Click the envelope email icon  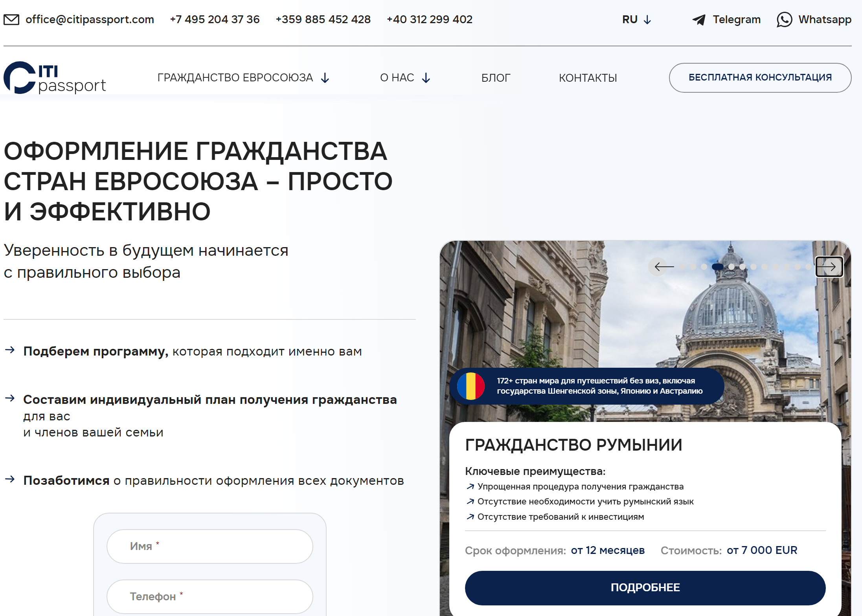[11, 20]
